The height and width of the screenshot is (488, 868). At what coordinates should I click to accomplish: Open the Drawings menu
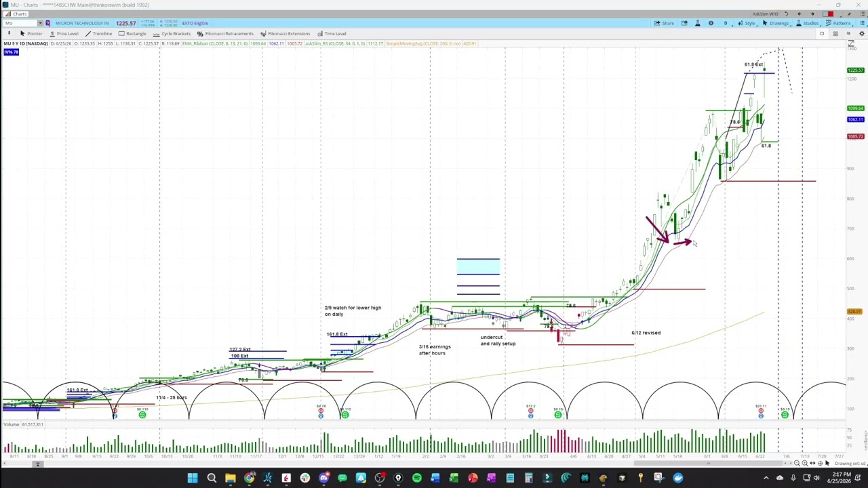[776, 23]
